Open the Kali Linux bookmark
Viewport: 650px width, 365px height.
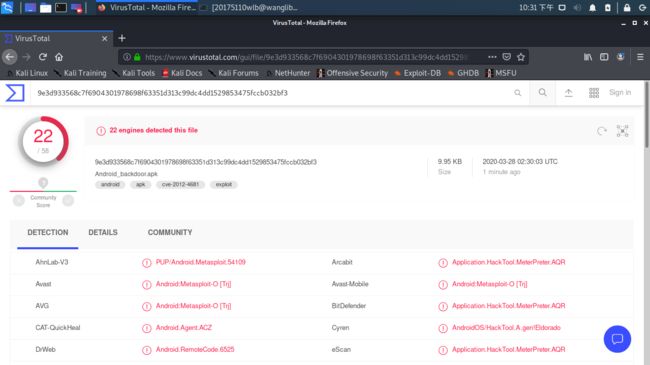27,73
